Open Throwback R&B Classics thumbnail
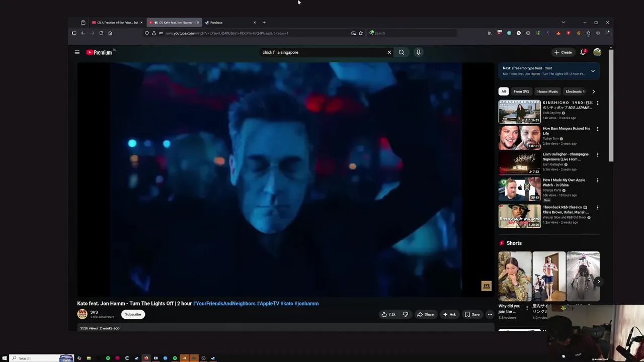The height and width of the screenshot is (362, 644). [519, 216]
